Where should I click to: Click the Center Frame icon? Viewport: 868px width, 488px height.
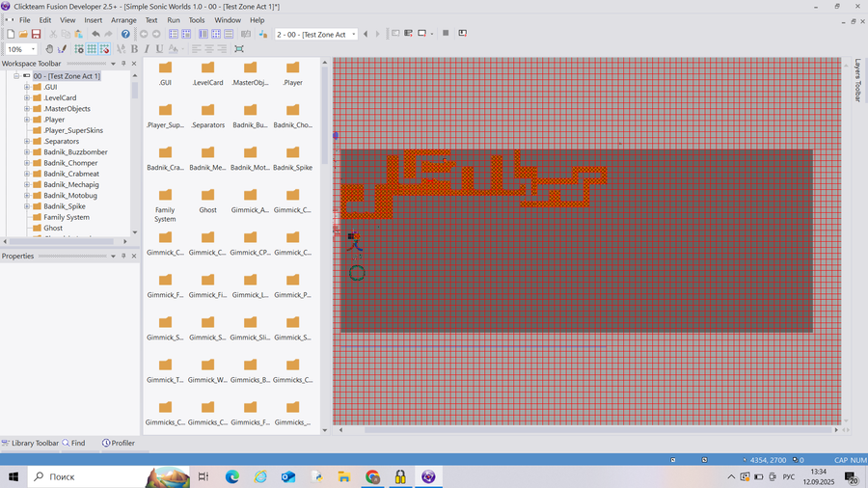pos(239,49)
